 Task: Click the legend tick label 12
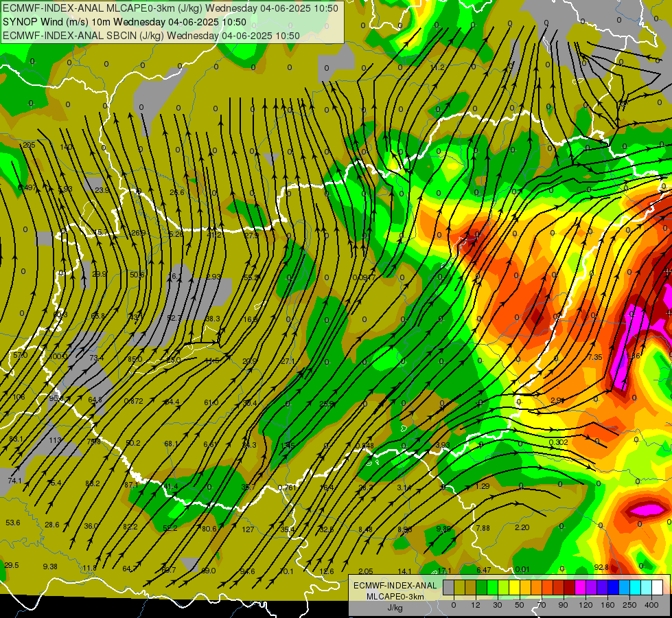click(475, 605)
